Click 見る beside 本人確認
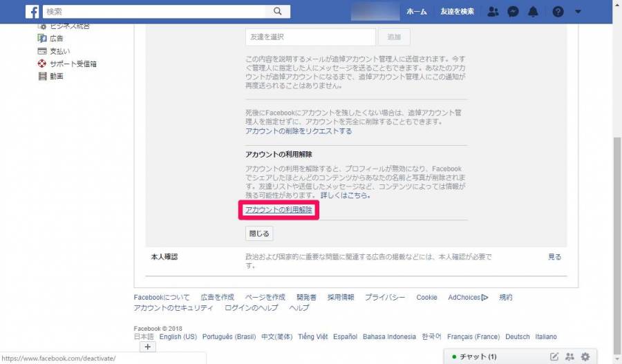Viewport: 622px width, 364px height. [554, 257]
